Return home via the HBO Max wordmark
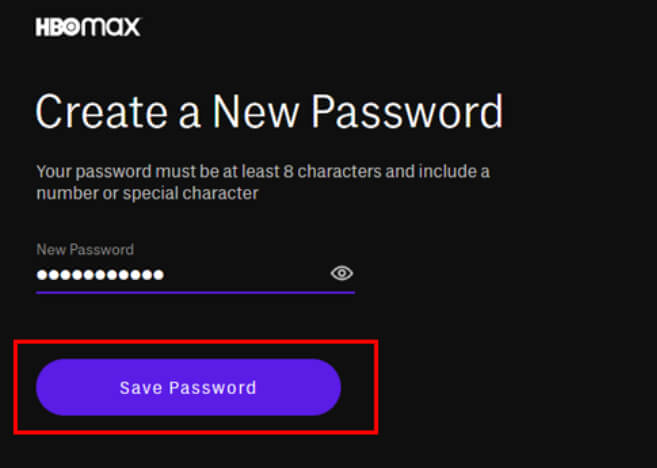The height and width of the screenshot is (468, 657). coord(88,27)
